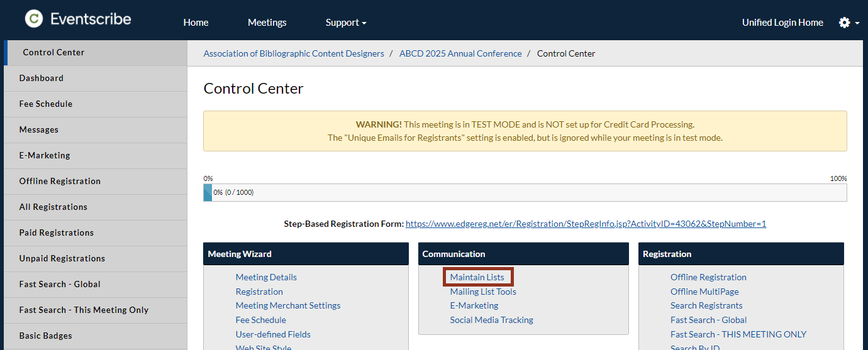This screenshot has height=350, width=868.
Task: Open E-Marketing in the sidebar
Action: [96, 156]
